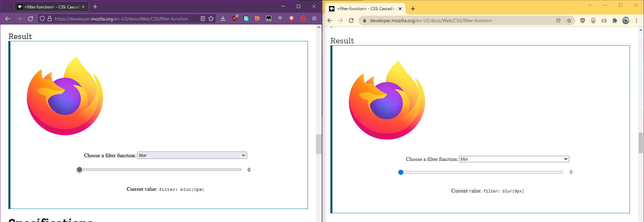644x222 pixels.
Task: Open Chrome three-dot menu
Action: (636, 20)
